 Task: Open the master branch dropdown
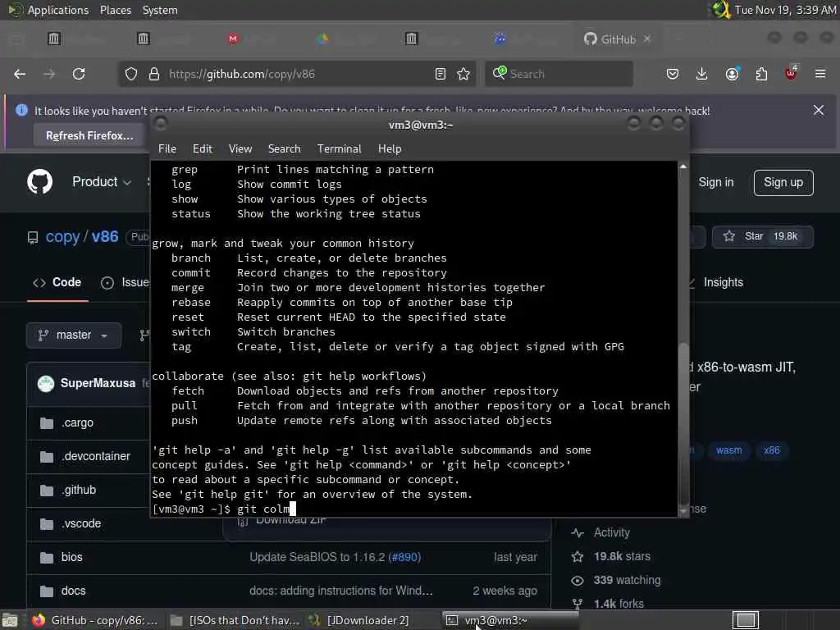coord(73,336)
